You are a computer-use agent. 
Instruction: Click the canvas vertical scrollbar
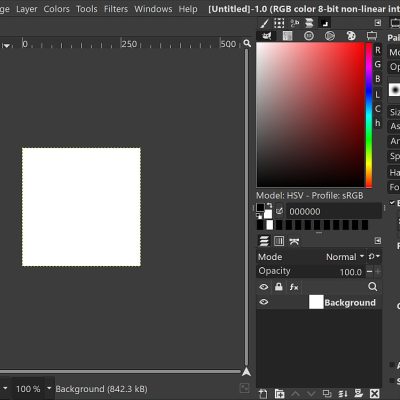tap(247, 207)
